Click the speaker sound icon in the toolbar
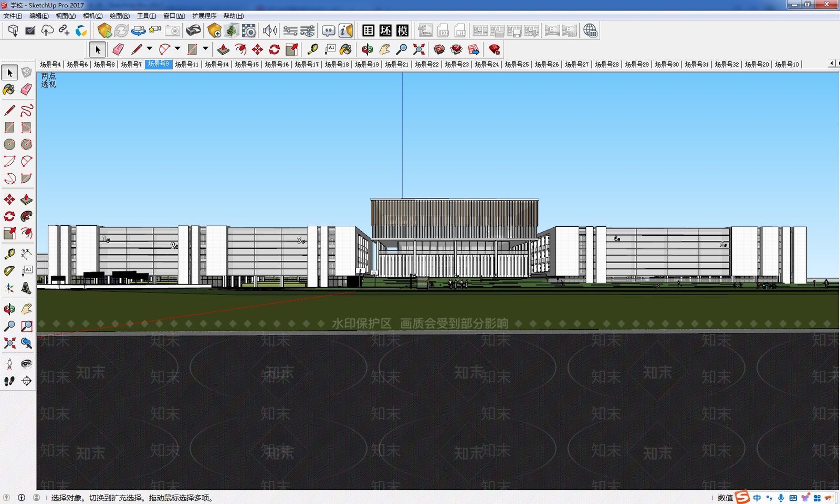 coord(269,30)
